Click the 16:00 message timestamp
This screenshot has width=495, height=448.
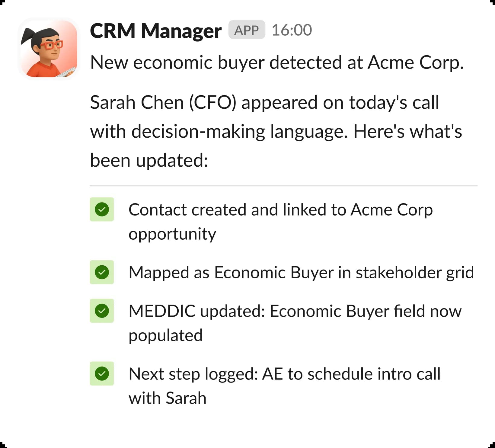click(x=292, y=30)
